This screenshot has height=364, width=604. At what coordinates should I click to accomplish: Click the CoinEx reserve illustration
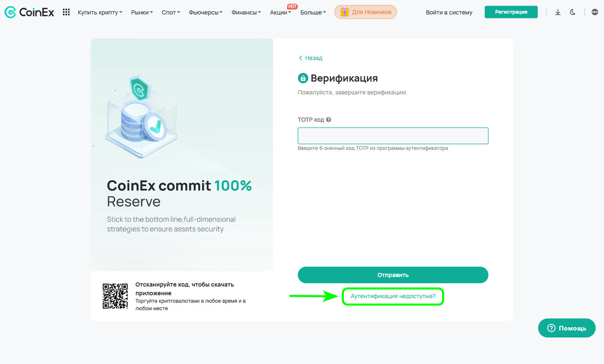click(x=141, y=116)
